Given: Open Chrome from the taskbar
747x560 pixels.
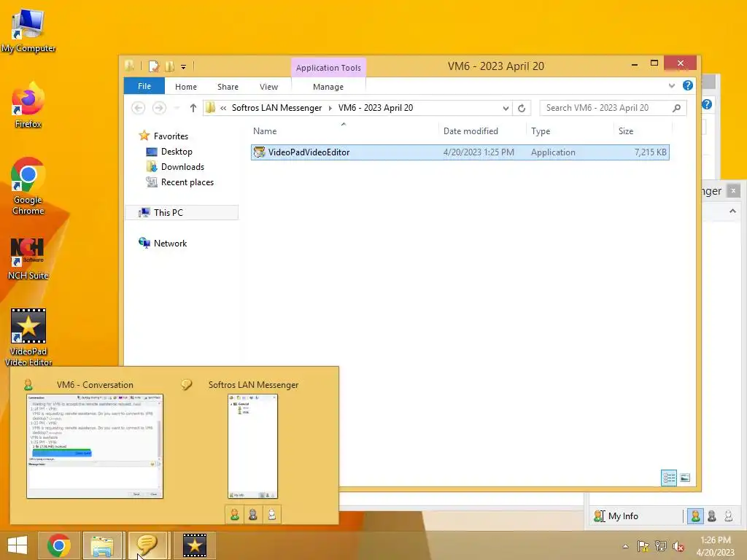Looking at the screenshot, I should (59, 545).
